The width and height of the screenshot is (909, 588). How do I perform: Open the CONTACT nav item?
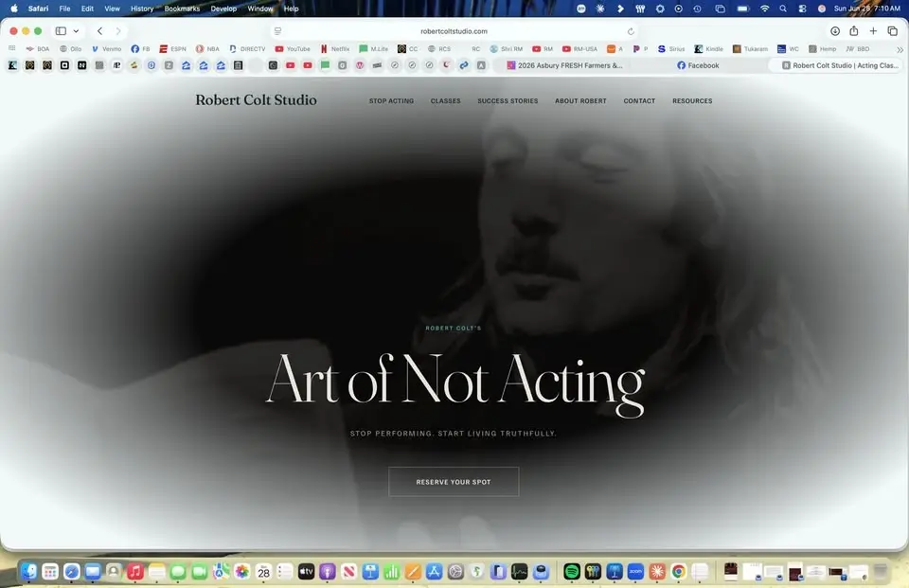tap(639, 101)
